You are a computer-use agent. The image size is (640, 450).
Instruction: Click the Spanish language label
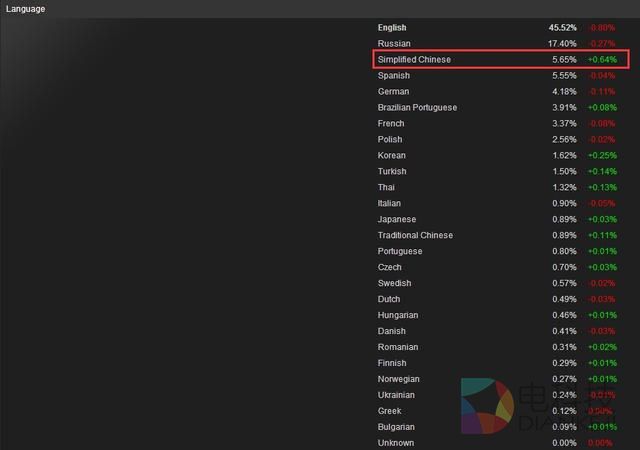[x=393, y=76]
